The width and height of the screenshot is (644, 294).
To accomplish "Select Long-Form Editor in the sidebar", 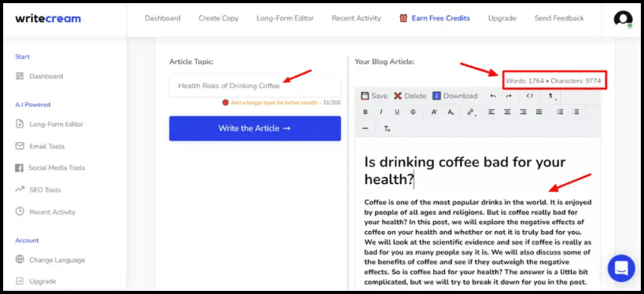I will tap(50, 124).
